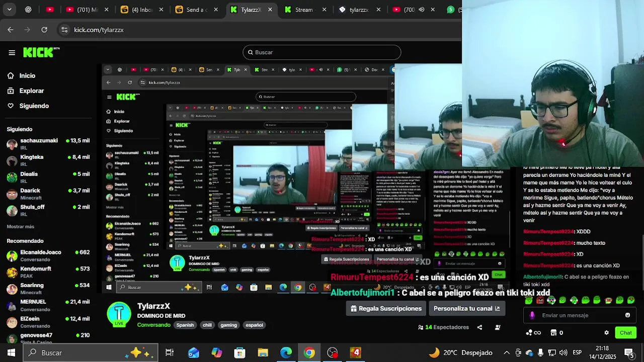
Task: Open Task View on taskbar
Action: click(x=170, y=352)
